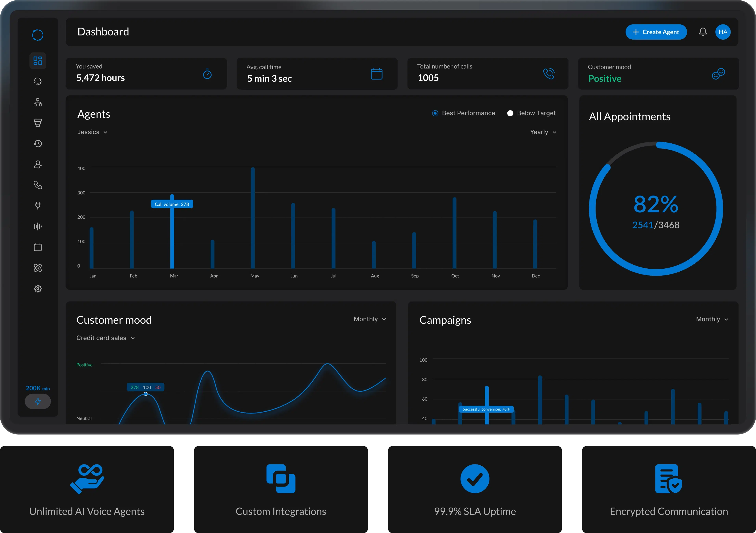The image size is (756, 533).
Task: Open the plug integrations icon in sidebar
Action: tap(38, 206)
